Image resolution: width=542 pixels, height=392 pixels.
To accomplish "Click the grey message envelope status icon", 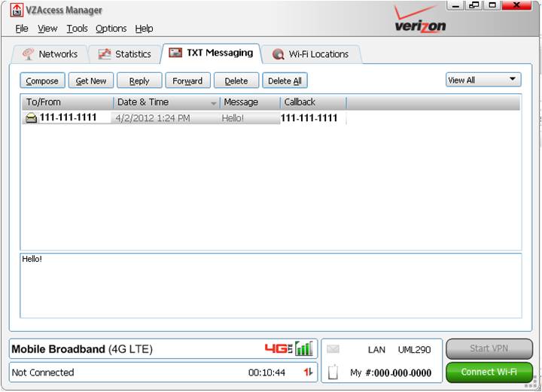I will pyautogui.click(x=333, y=349).
